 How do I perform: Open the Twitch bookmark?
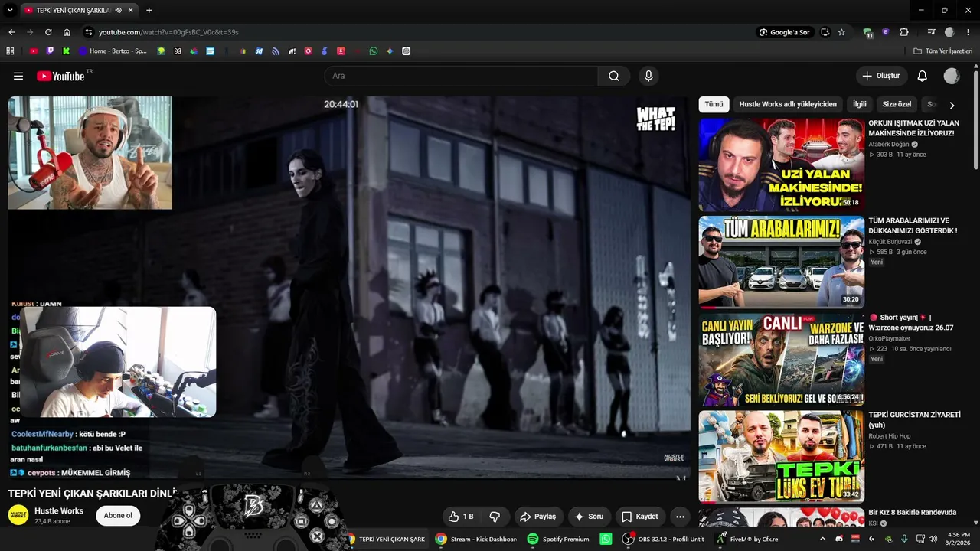50,51
